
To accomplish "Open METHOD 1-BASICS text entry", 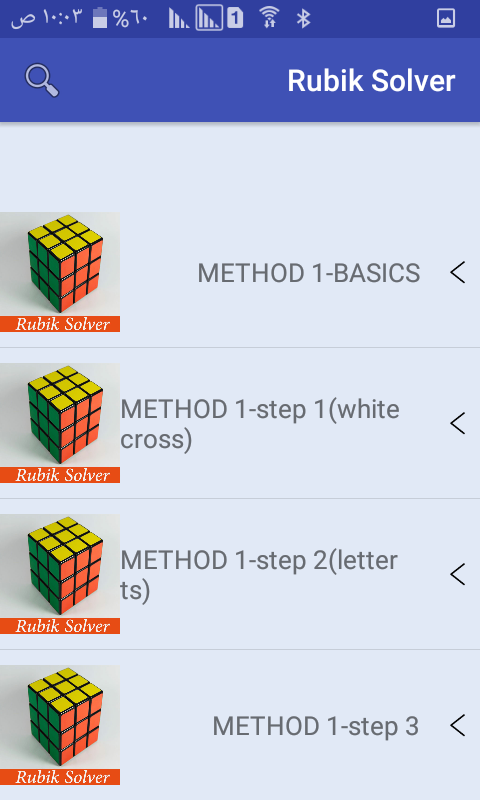I will click(x=309, y=273).
